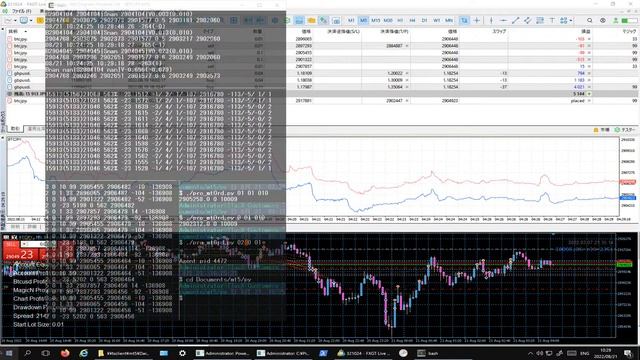Open Task View on taskbar
Viewport: 640px width, 360px height.
click(46, 353)
